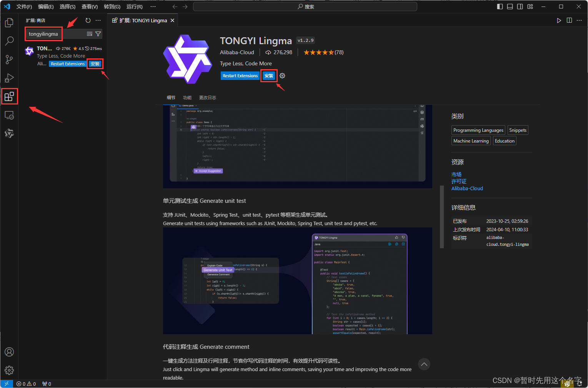The height and width of the screenshot is (388, 588).
Task: Go back with title bar arrow
Action: tap(175, 7)
